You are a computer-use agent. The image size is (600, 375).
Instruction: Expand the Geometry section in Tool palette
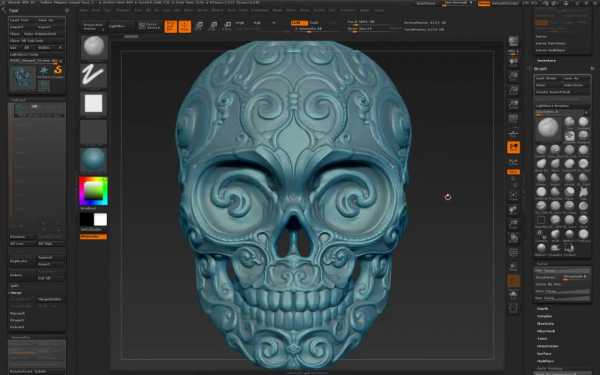tap(21, 337)
